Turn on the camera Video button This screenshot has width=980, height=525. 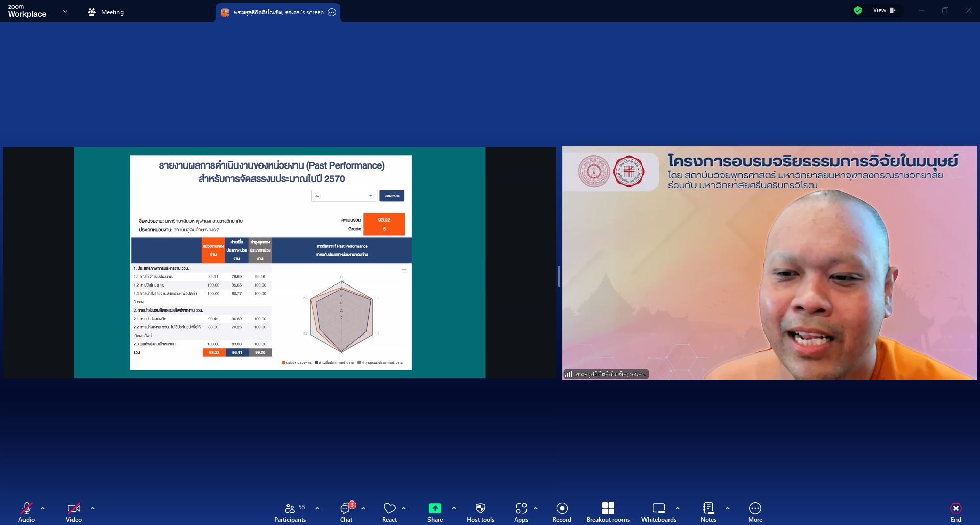tap(74, 512)
